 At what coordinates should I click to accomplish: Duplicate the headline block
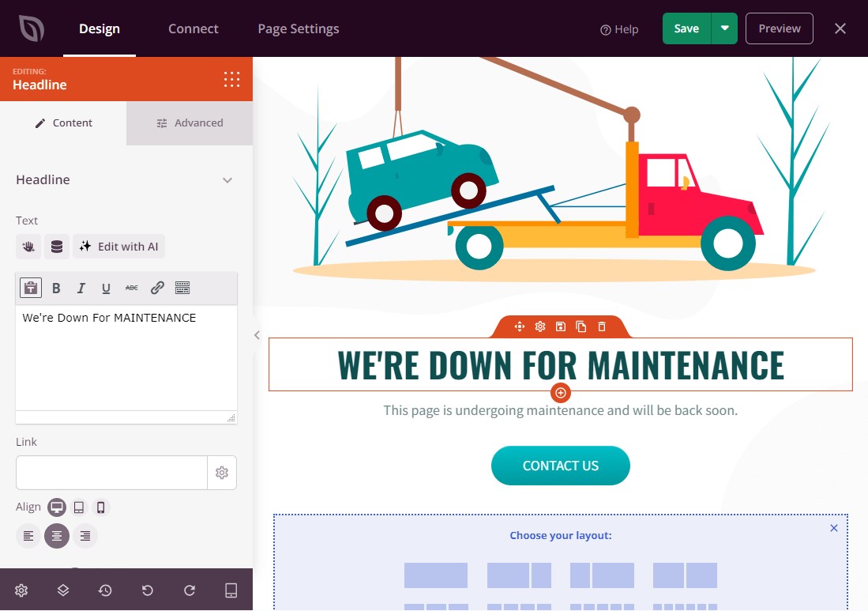[581, 326]
